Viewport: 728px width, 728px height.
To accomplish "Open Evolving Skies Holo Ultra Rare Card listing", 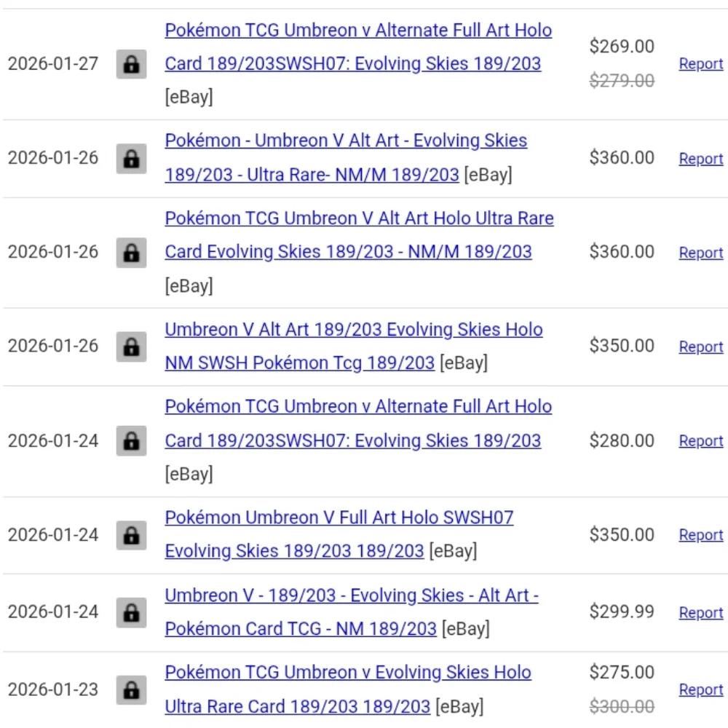I will point(347,673).
